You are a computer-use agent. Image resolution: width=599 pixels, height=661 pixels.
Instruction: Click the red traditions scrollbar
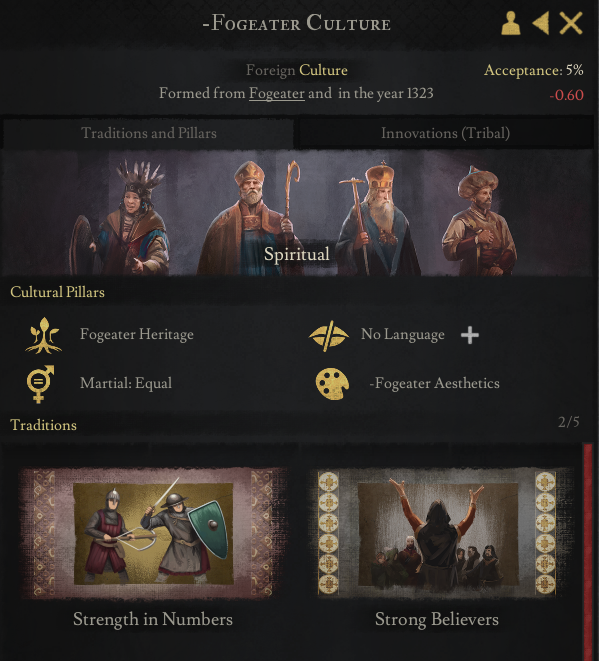588,551
